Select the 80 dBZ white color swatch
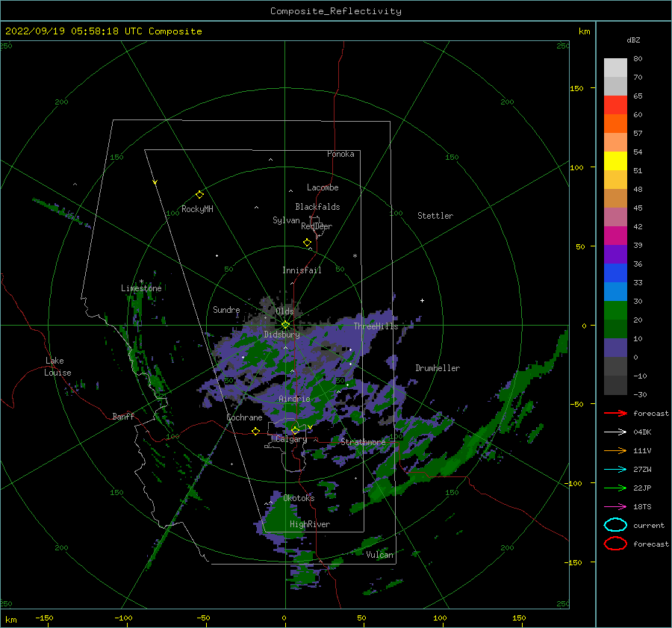Image resolution: width=672 pixels, height=628 pixels. [615, 67]
